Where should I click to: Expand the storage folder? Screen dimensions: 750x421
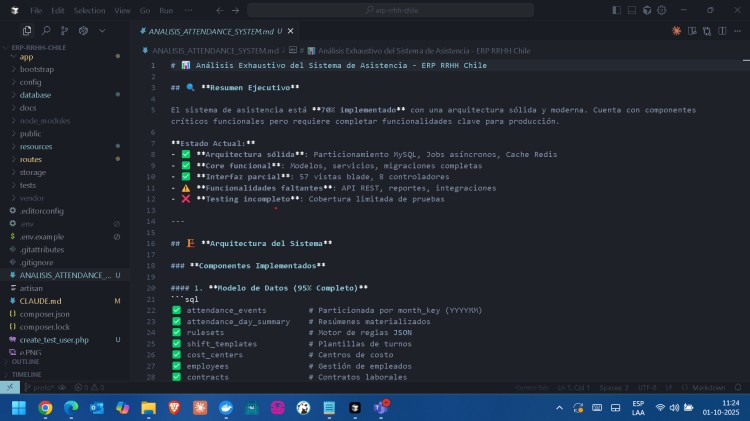coord(33,173)
